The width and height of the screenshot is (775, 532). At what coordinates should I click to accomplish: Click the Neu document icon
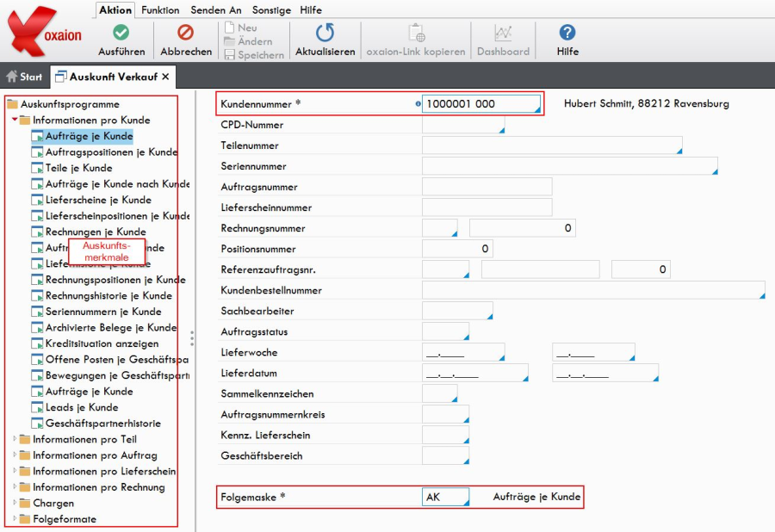click(x=229, y=28)
